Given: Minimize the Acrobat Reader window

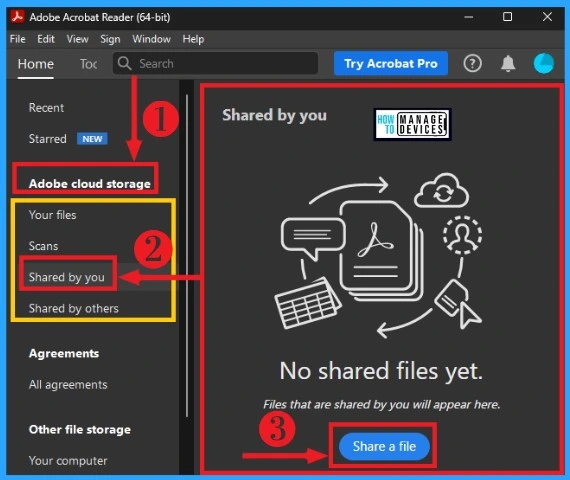Looking at the screenshot, I should pos(469,17).
